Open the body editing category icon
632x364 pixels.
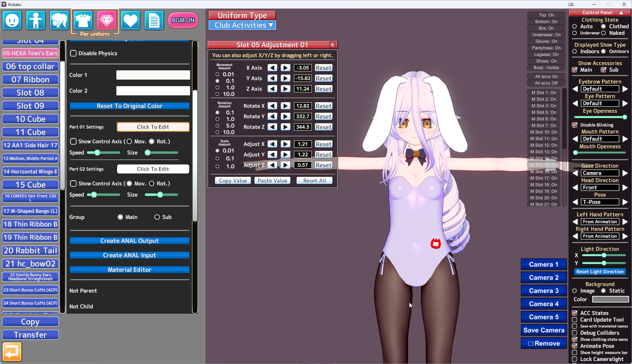pyautogui.click(x=36, y=20)
